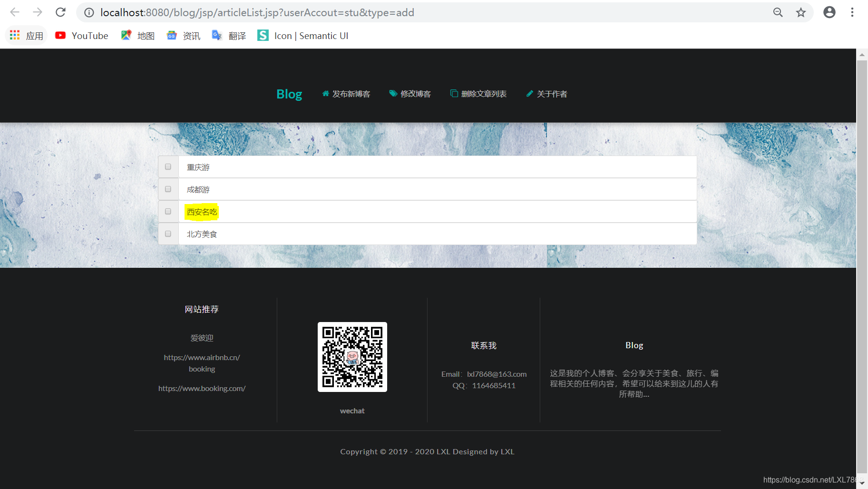
Task: Open the 修改博客 menu item
Action: pos(410,94)
